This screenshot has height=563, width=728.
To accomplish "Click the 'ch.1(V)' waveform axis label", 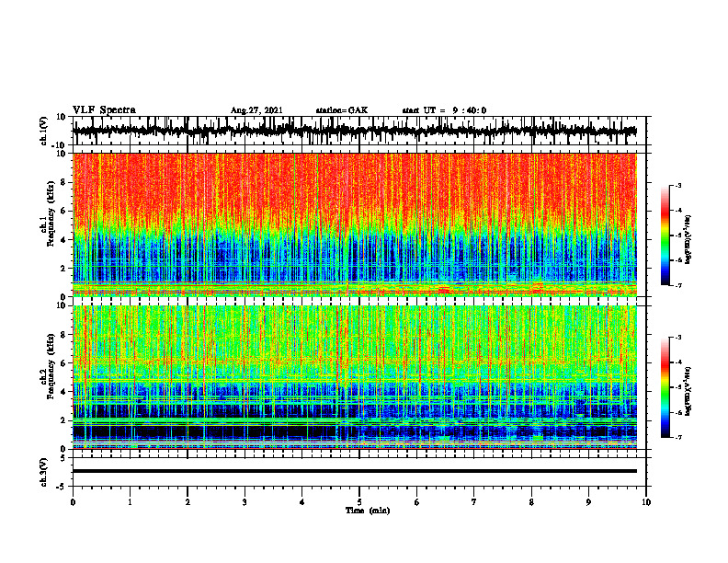I will click(x=44, y=131).
